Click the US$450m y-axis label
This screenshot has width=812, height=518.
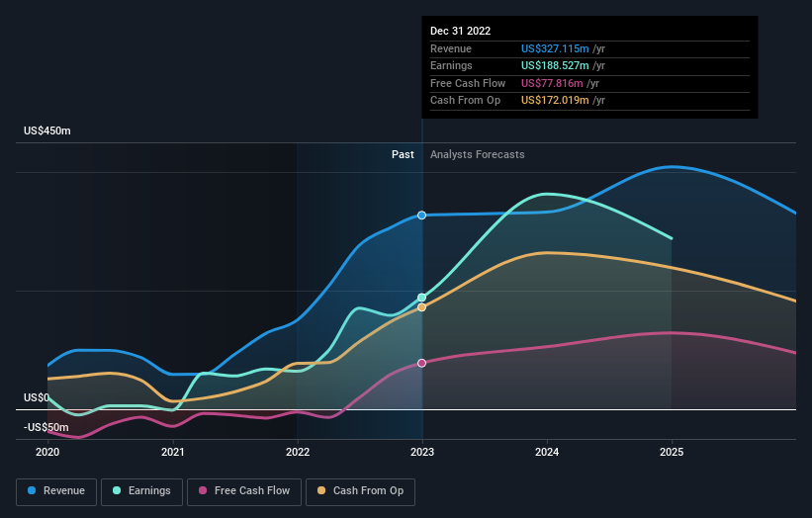point(47,130)
